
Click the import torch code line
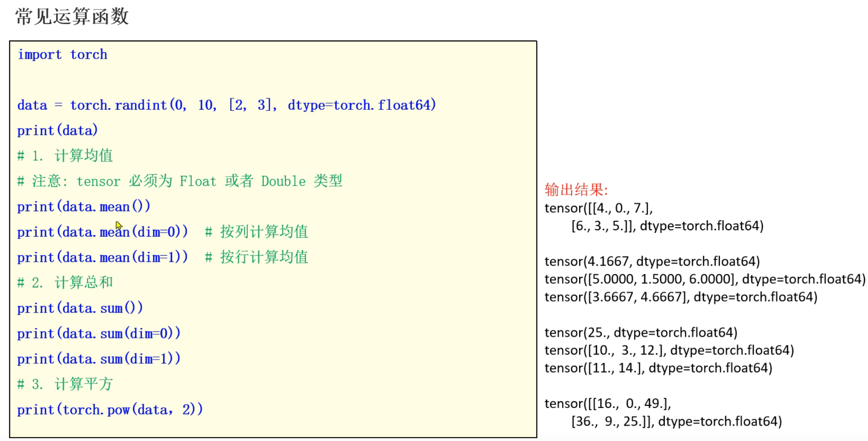[x=62, y=54]
